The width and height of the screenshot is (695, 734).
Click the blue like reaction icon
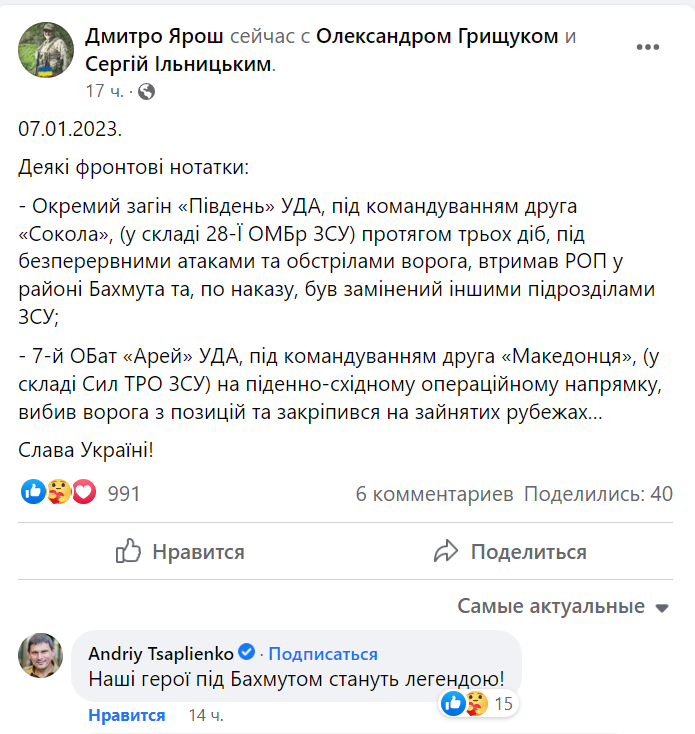(x=33, y=492)
